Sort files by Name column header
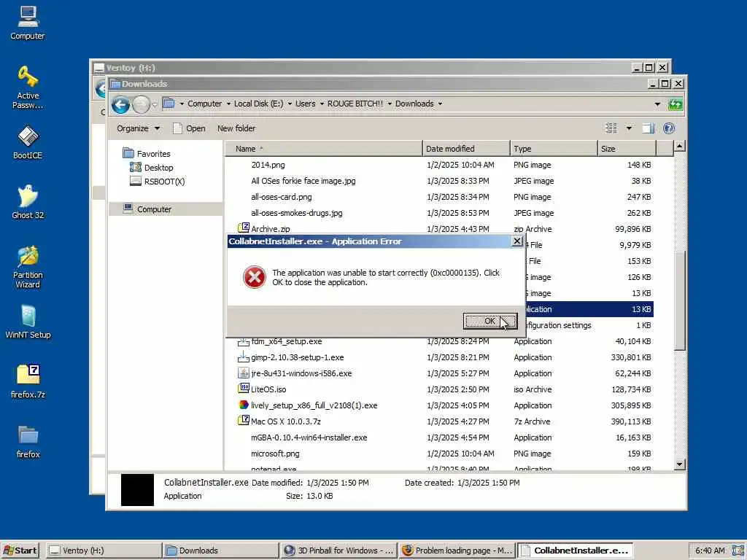 click(x=324, y=149)
